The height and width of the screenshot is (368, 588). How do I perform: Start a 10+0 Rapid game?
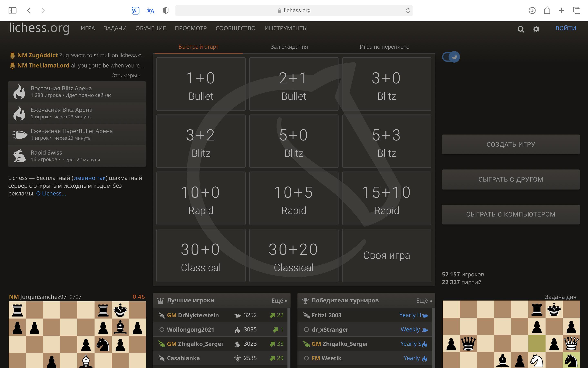click(x=201, y=198)
